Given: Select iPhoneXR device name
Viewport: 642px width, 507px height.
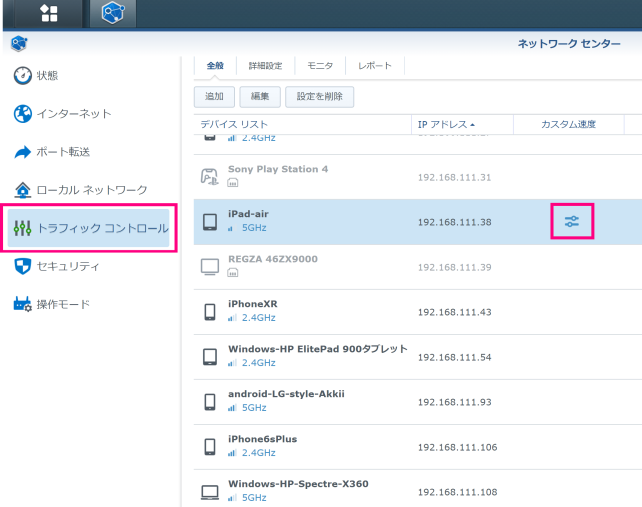Looking at the screenshot, I should tap(253, 304).
